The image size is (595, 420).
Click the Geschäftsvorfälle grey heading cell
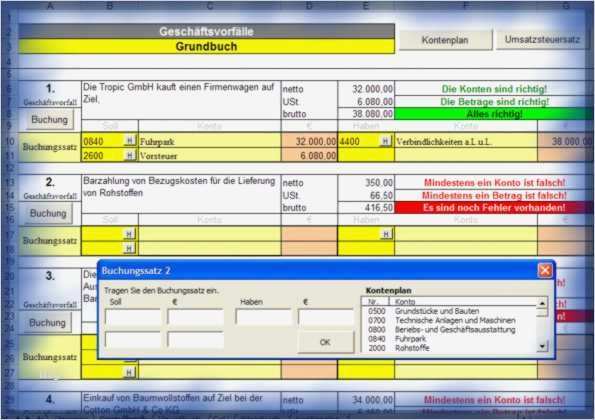click(x=206, y=31)
